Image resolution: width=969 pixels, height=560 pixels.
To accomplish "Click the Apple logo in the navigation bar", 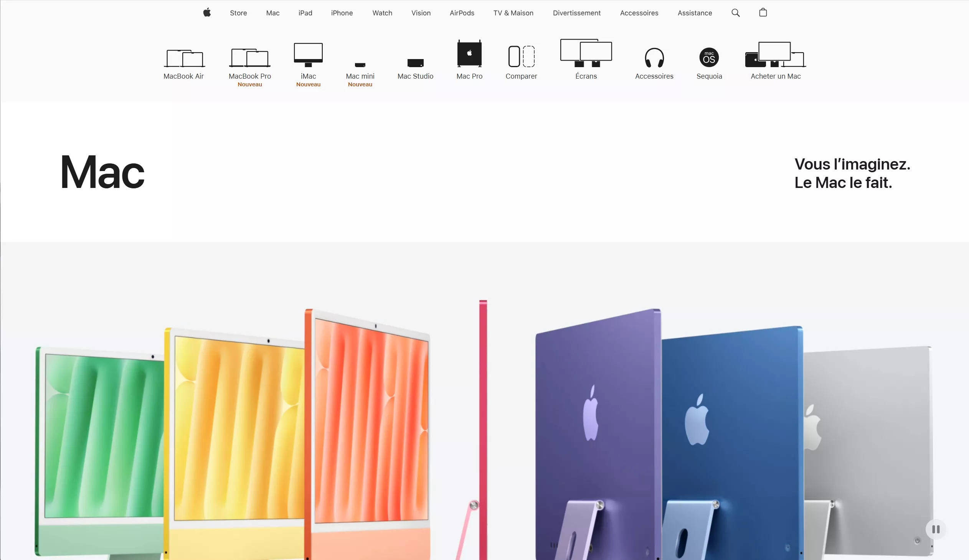I will 207,13.
